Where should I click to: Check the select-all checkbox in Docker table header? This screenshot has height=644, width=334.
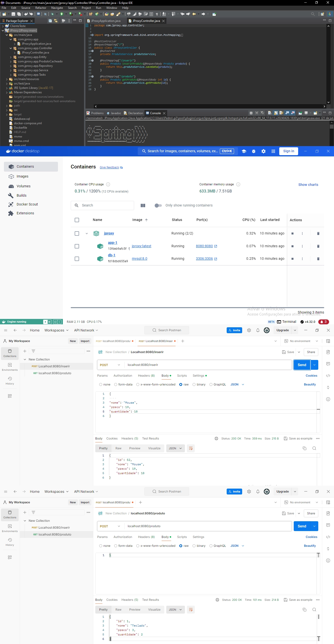77,220
